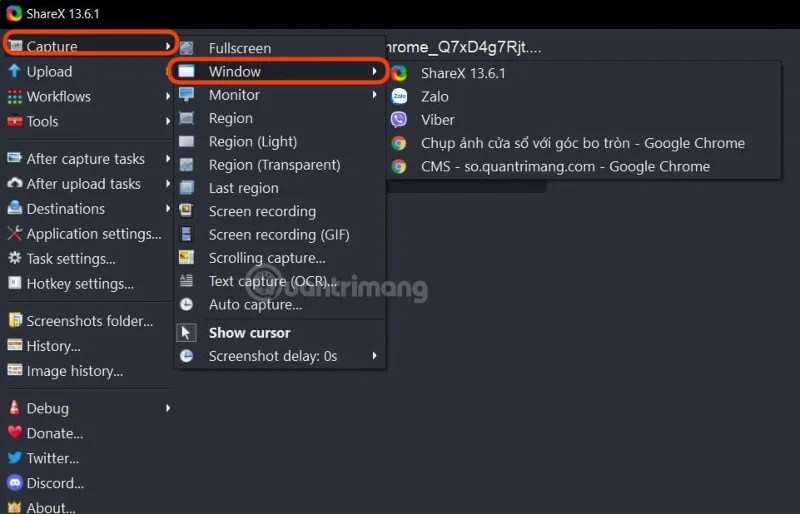Click the After capture tasks icon
This screenshot has width=800, height=514.
(x=14, y=158)
